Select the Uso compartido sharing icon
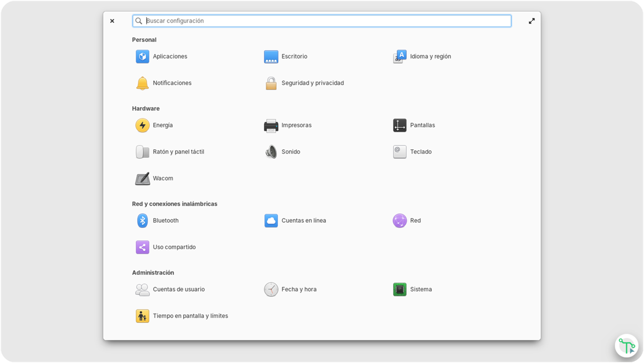 [x=142, y=247]
